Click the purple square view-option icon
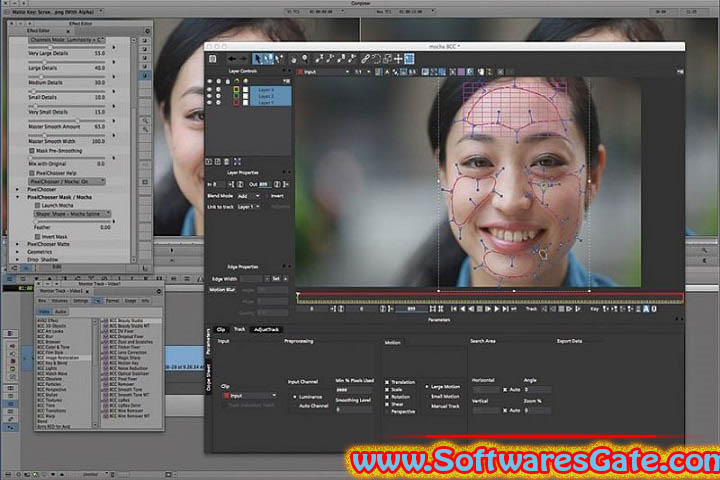 [x=461, y=72]
